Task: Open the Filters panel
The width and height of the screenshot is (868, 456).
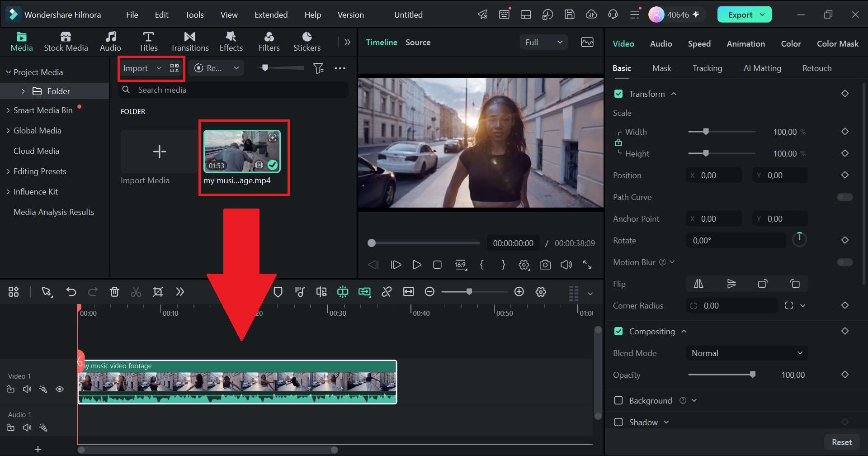Action: (269, 42)
